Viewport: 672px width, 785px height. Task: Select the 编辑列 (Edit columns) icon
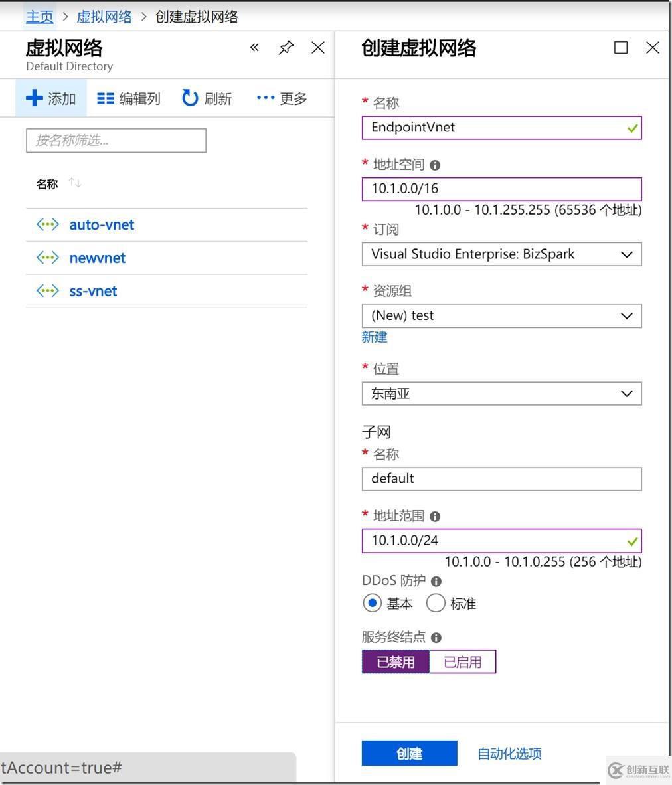point(105,98)
